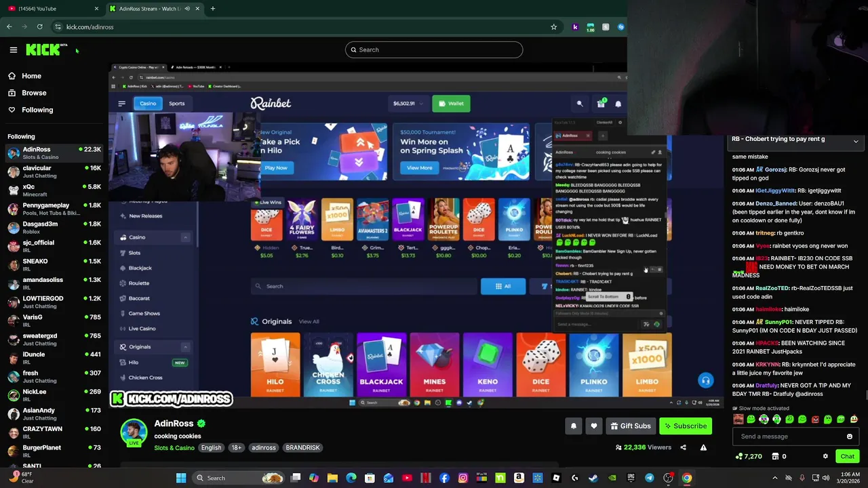Viewport: 868px width, 488px height.
Task: Insert the laughing face photo emote
Action: 738,420
